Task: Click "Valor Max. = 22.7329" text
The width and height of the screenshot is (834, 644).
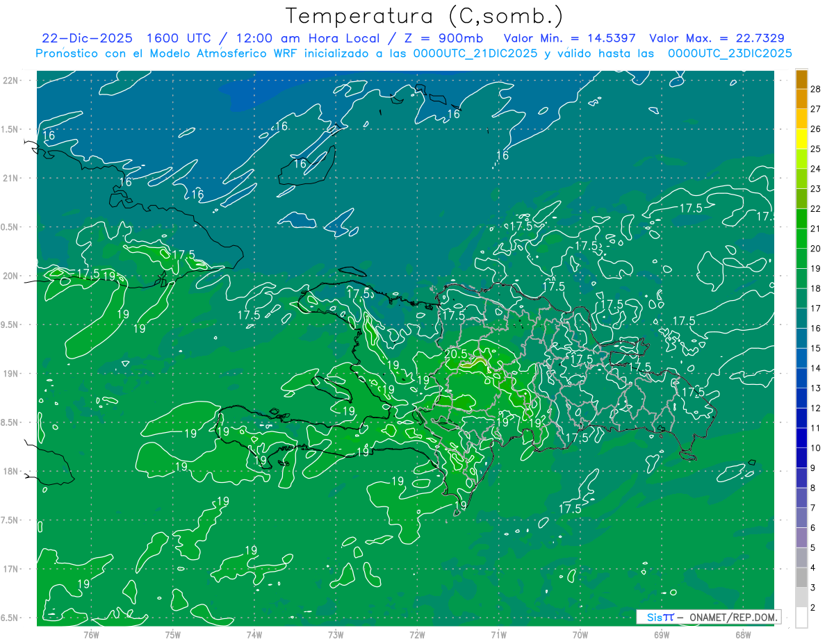Action: tap(717, 38)
